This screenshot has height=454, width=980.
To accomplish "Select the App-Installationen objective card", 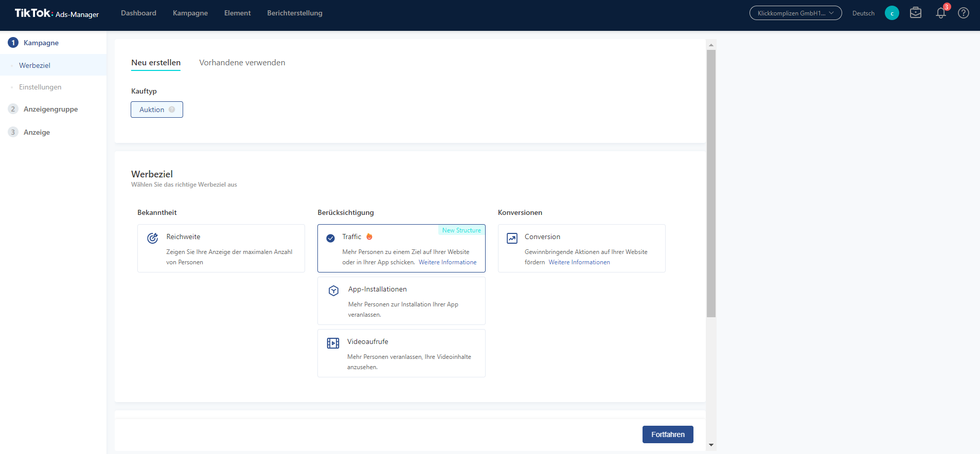I will pyautogui.click(x=401, y=301).
